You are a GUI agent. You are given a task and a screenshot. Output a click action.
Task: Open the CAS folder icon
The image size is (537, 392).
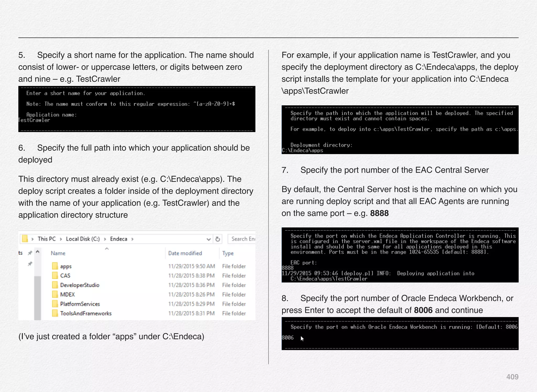tap(55, 275)
